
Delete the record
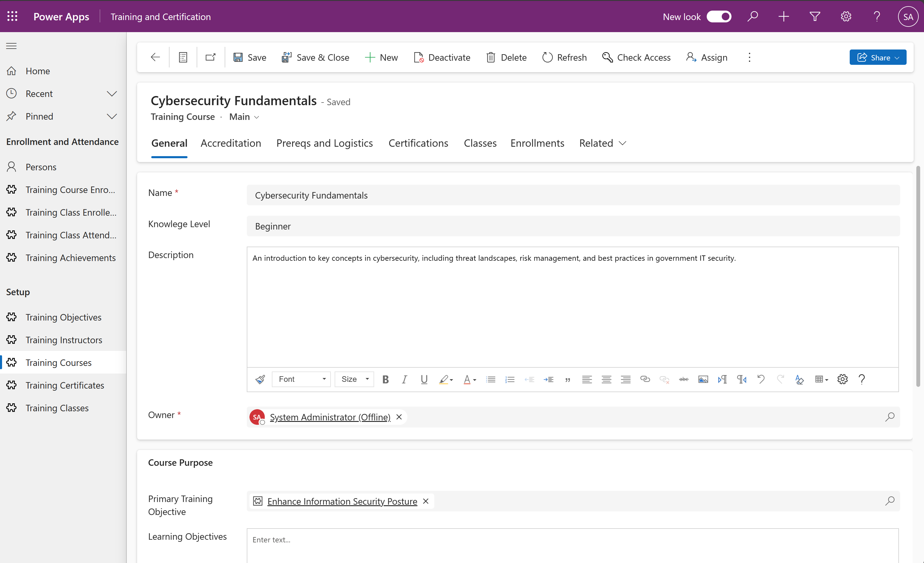tap(507, 57)
